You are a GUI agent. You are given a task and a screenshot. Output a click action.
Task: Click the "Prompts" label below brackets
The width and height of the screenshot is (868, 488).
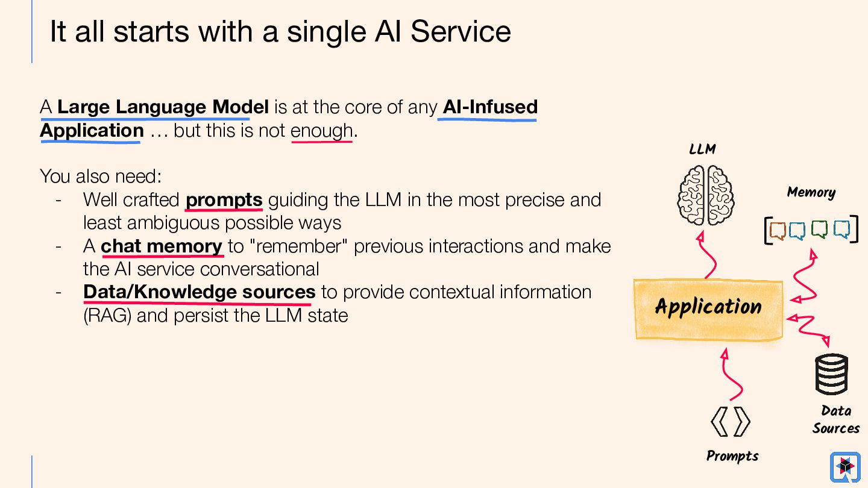(732, 456)
